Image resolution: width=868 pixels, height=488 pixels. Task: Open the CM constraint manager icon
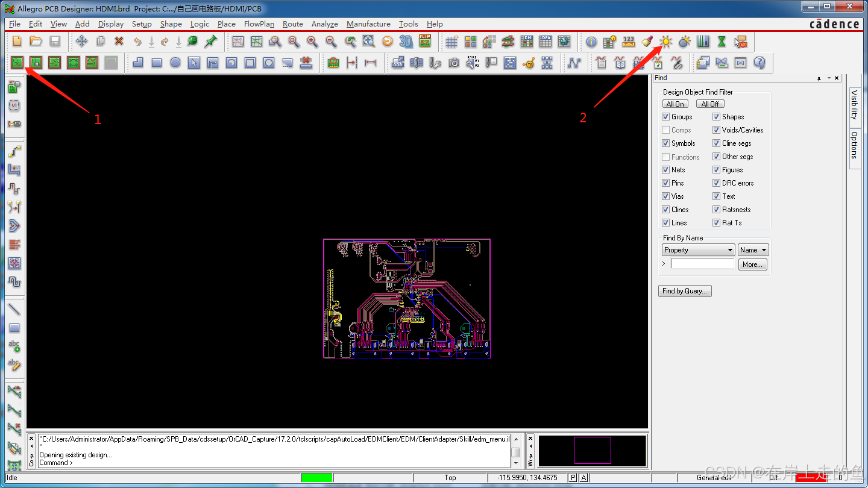click(x=527, y=42)
